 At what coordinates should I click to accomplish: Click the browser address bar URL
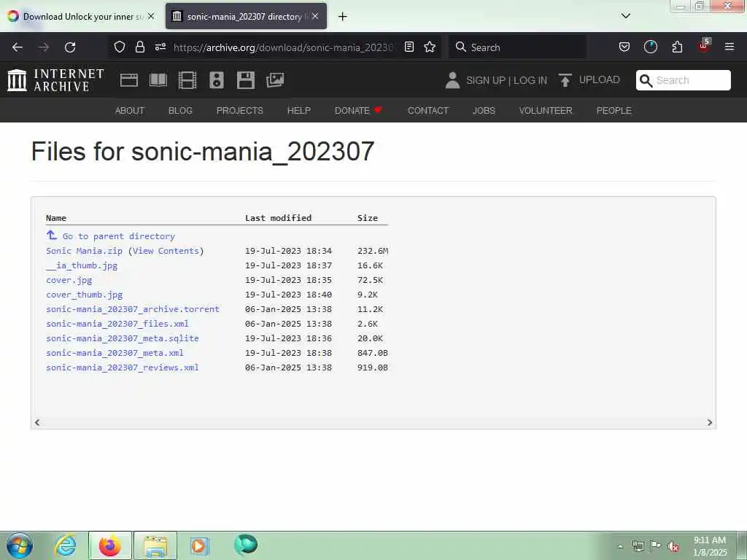(284, 47)
